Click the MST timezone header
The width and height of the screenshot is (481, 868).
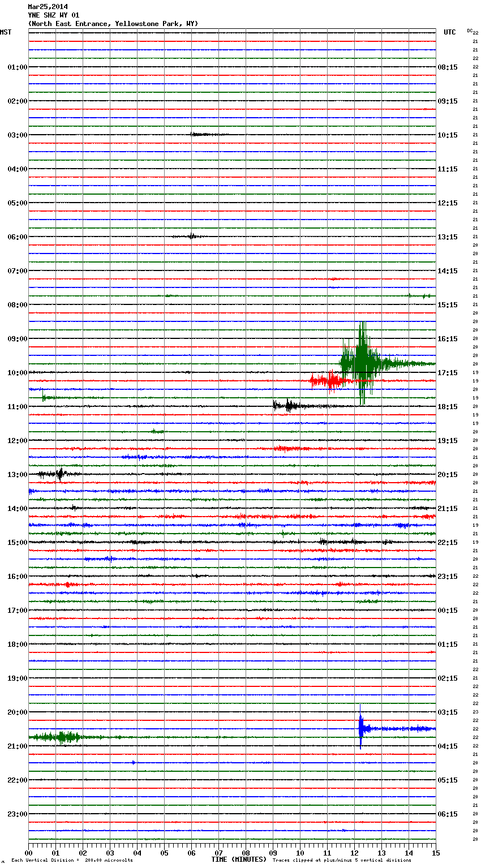click(6, 32)
